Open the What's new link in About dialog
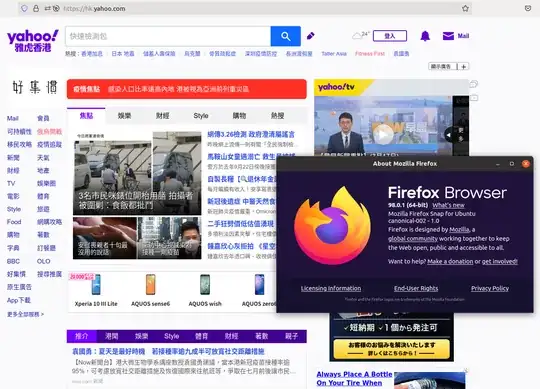The image size is (540, 389). [x=448, y=205]
